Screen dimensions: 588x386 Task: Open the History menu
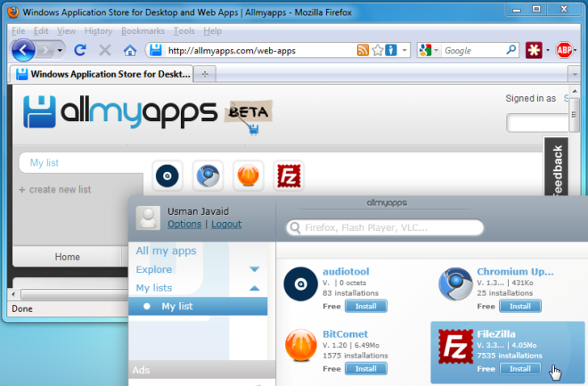98,31
